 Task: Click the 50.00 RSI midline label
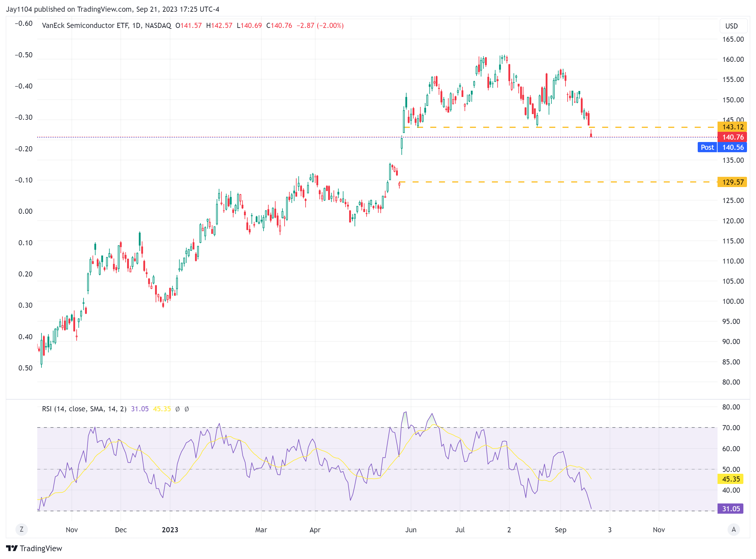[x=731, y=469]
